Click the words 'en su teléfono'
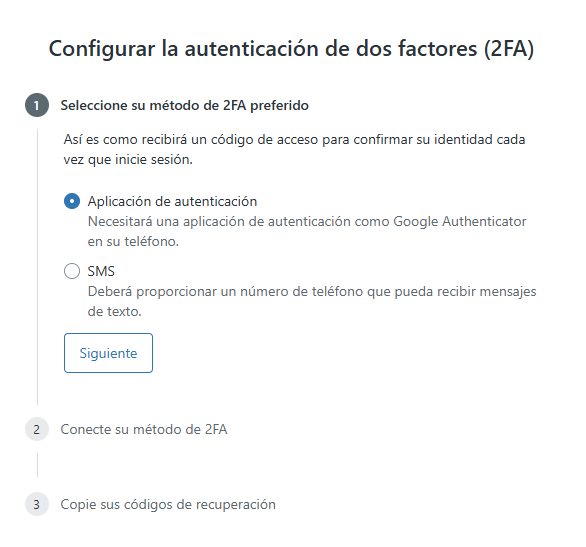This screenshot has width=586, height=547. click(x=133, y=241)
